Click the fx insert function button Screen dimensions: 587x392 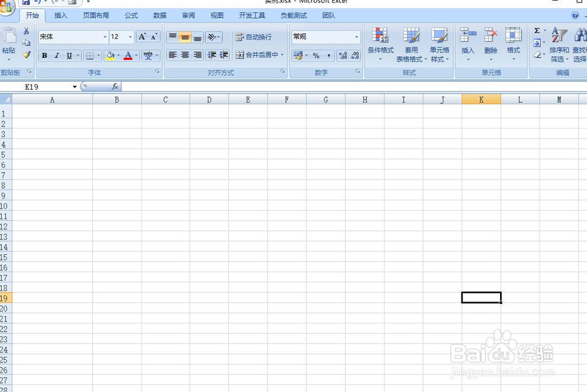click(115, 87)
